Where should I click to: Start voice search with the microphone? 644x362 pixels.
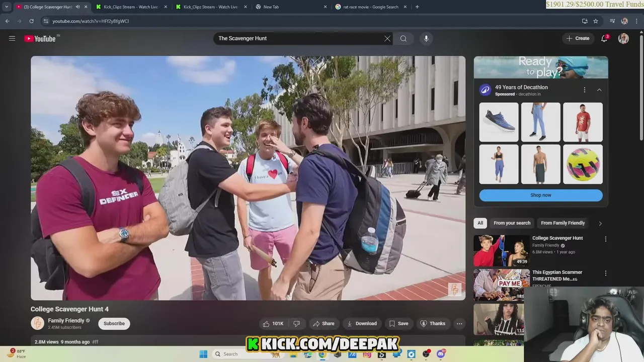426,38
